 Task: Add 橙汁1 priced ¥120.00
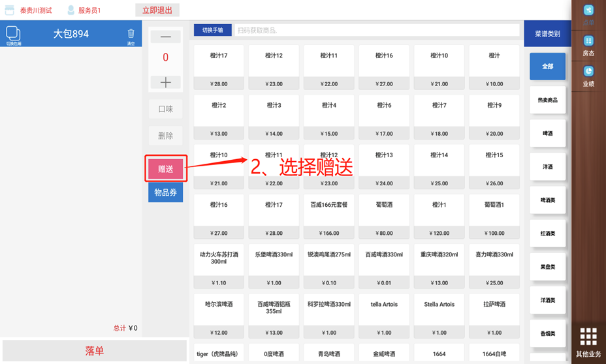439,217
